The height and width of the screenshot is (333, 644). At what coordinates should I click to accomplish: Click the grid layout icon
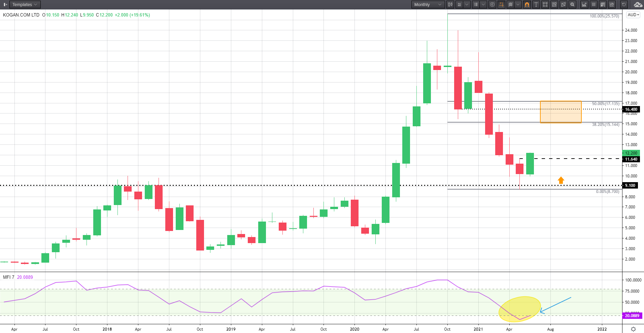pos(594,4)
